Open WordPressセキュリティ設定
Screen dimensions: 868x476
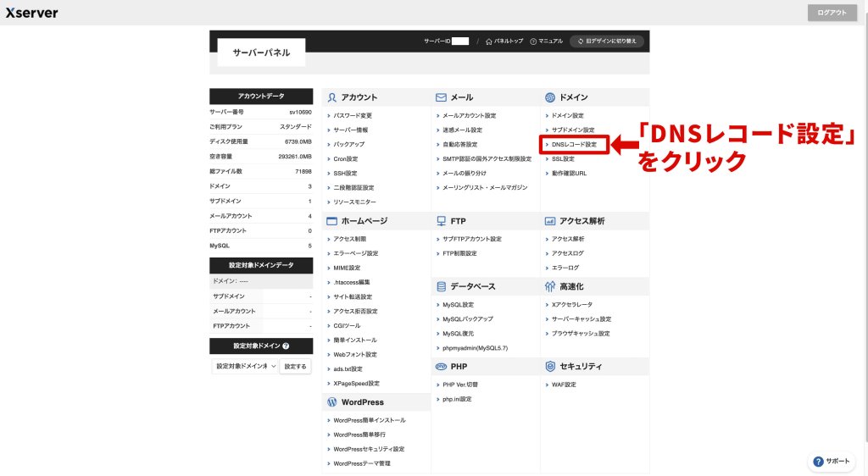pyautogui.click(x=369, y=449)
